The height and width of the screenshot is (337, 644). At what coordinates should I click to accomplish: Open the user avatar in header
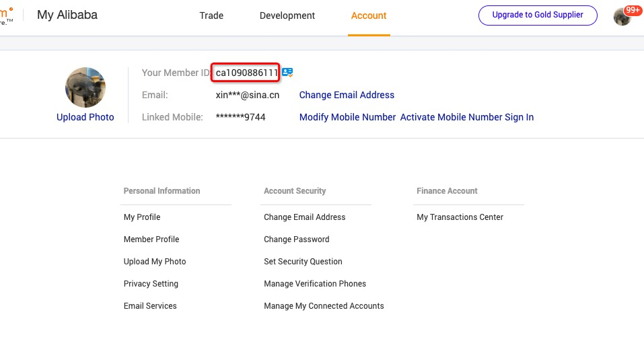click(x=622, y=17)
